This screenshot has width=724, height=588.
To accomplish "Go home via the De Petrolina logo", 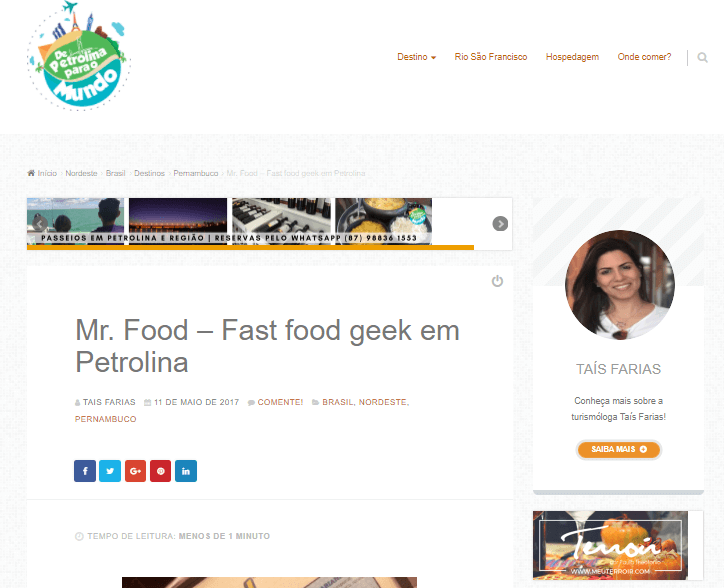I will coord(78,56).
